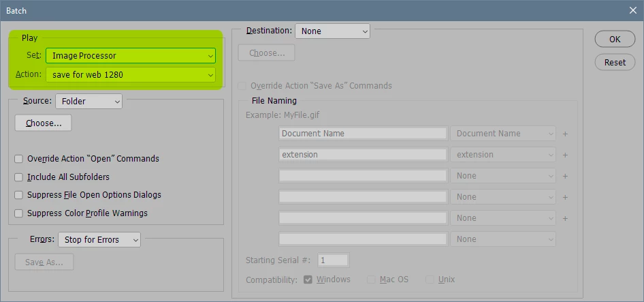Check Include All Subfolders
Image resolution: width=644 pixels, height=302 pixels.
tap(18, 177)
